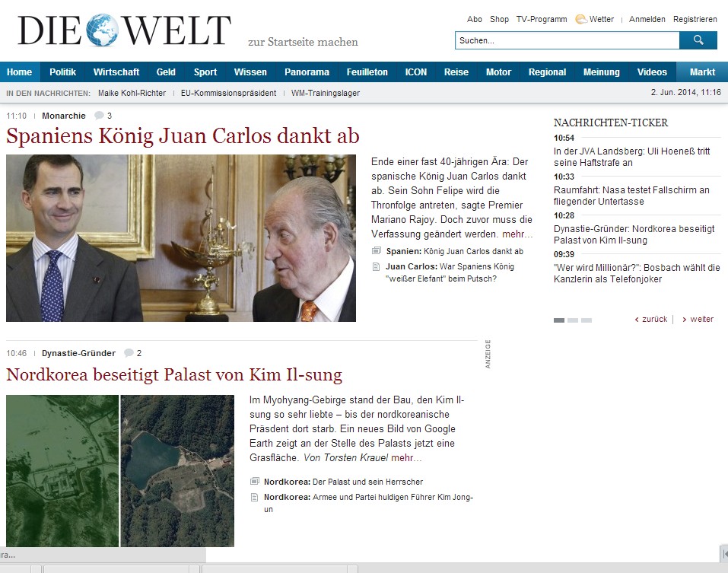Open the North Korea satellite image thumbnail
Screen dimensions: 728x573
click(120, 471)
